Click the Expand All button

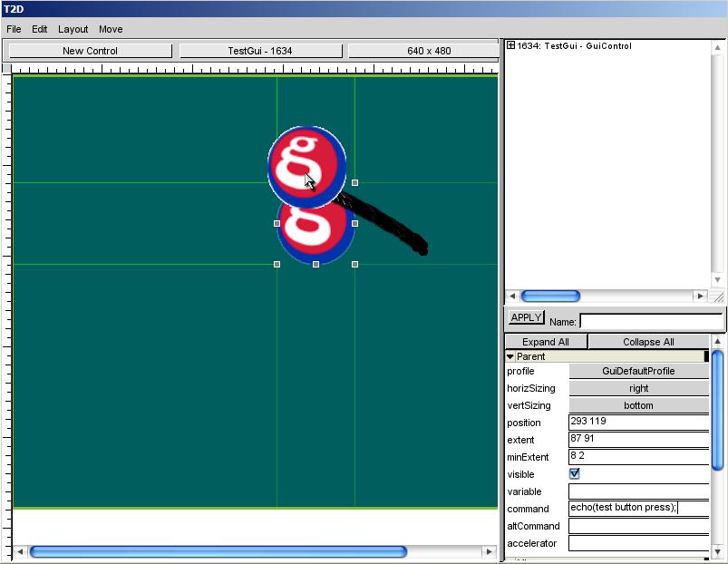(546, 342)
